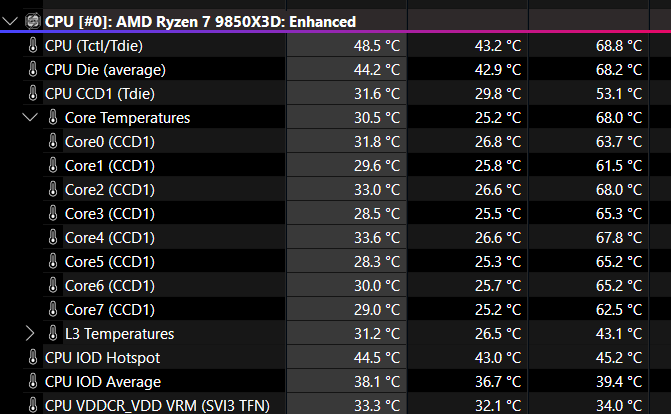The width and height of the screenshot is (671, 414).
Task: Select the CPU IOD Average label
Action: coord(103,381)
